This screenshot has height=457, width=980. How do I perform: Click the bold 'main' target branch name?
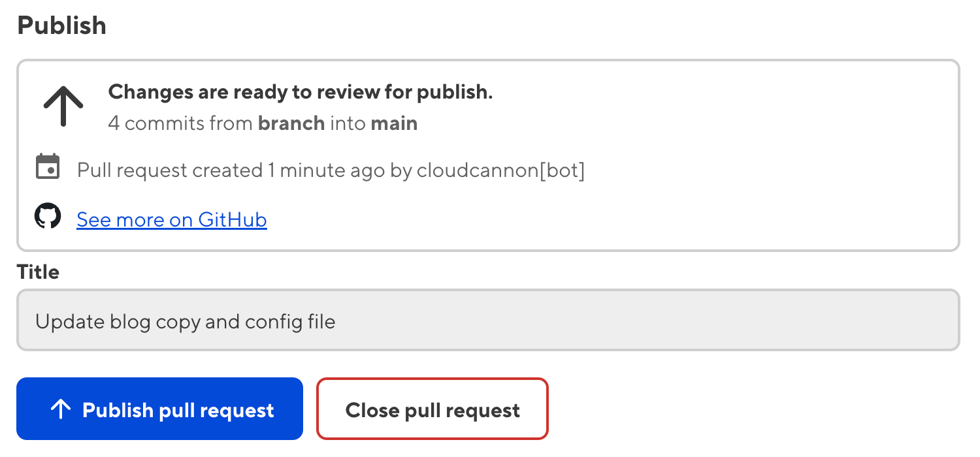394,123
